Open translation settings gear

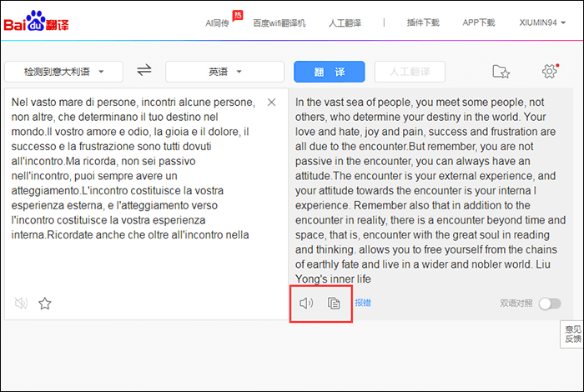pos(549,72)
